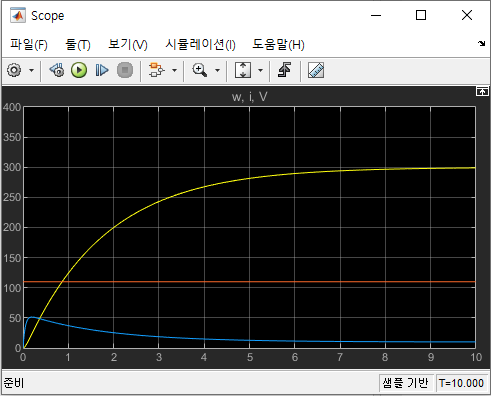Open the 도움말(H) menu

pyautogui.click(x=278, y=44)
